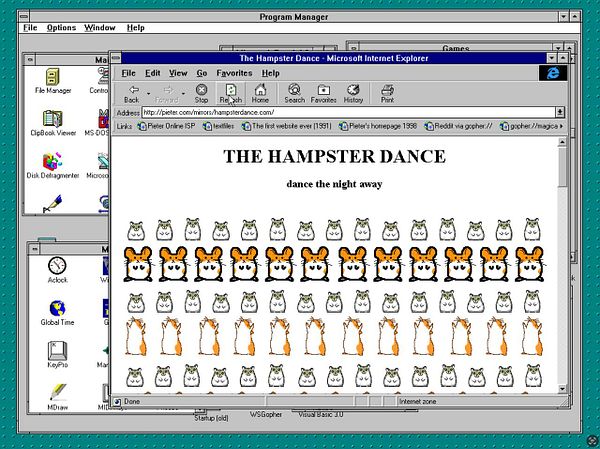Select the Startup (old) group icon
Screen dimensions: 600x449
211,416
